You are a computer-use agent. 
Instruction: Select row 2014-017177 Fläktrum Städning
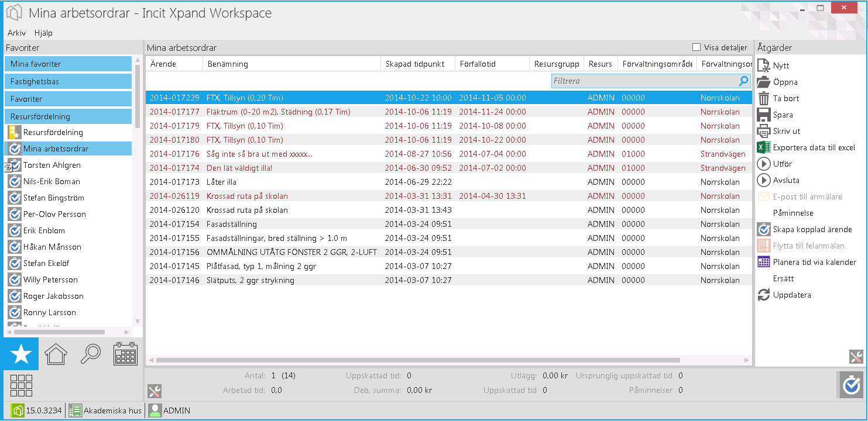tap(449, 112)
